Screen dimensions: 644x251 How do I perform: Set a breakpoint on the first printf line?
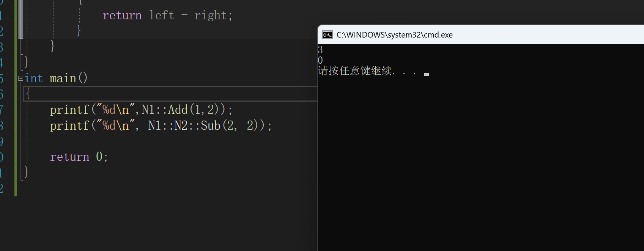1,110
